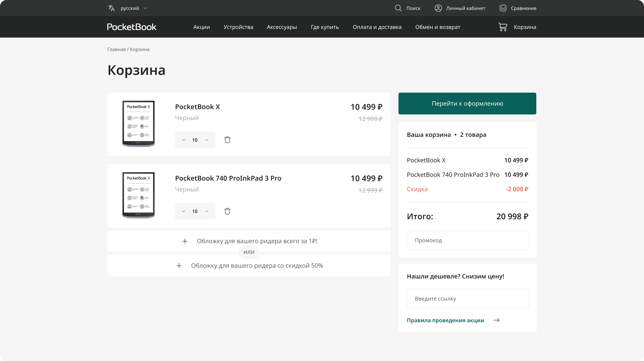
Task: Open Корзина link in the header
Action: (x=525, y=27)
